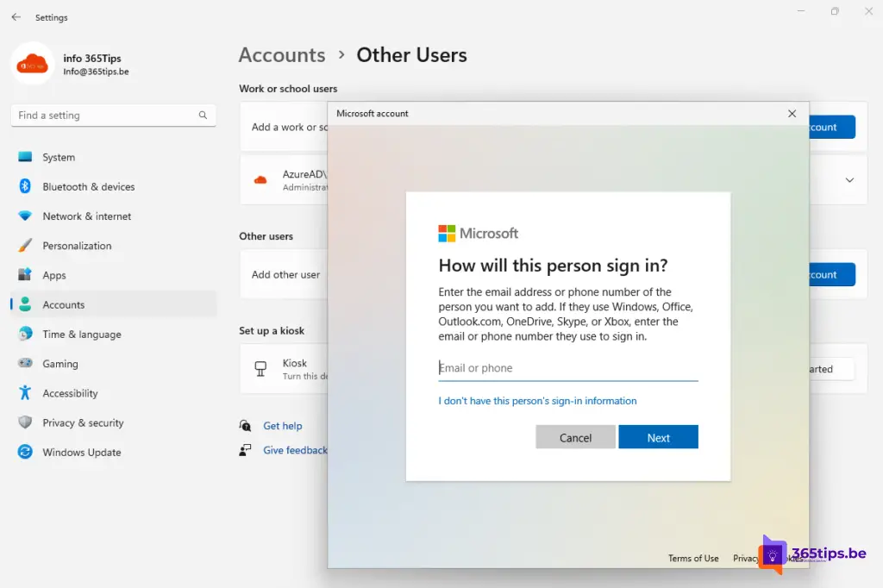The image size is (883, 588).
Task: Select the Network & internet wifi icon
Action: (25, 216)
